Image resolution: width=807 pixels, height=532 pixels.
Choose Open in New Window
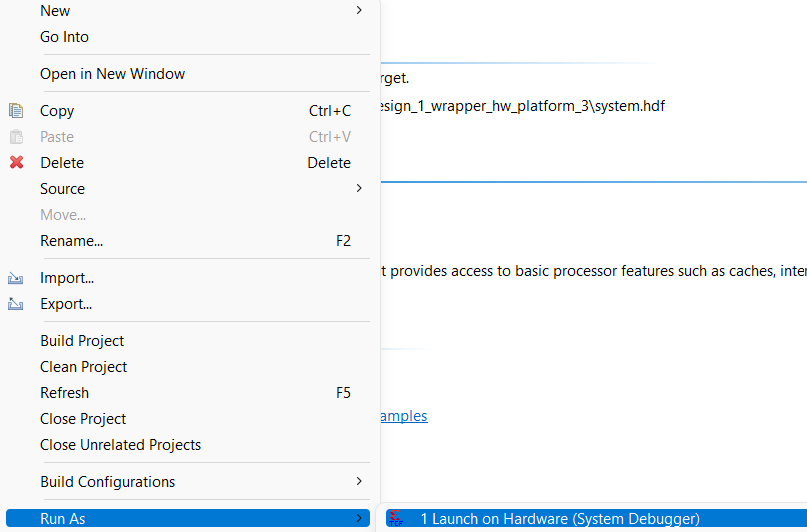[x=112, y=74]
